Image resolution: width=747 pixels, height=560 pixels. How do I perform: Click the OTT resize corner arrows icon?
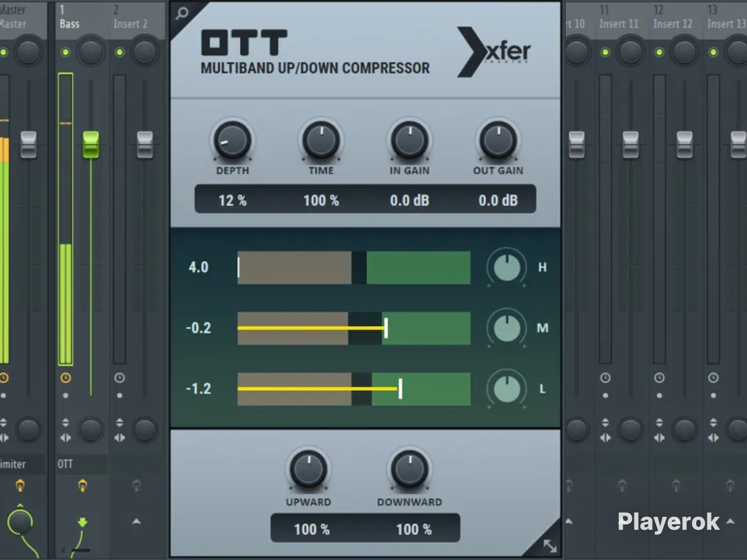[x=550, y=546]
